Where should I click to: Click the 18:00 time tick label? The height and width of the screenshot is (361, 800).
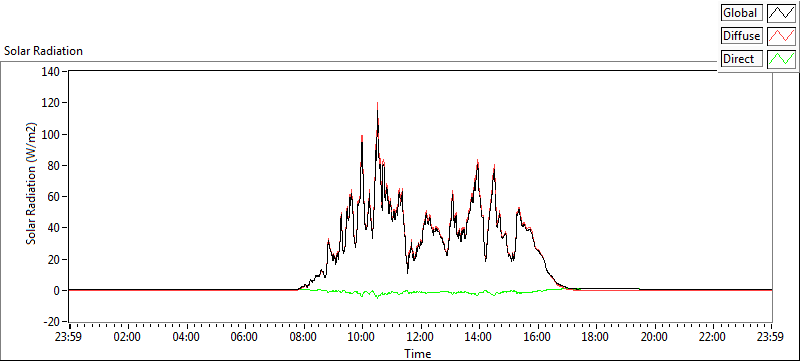point(596,337)
